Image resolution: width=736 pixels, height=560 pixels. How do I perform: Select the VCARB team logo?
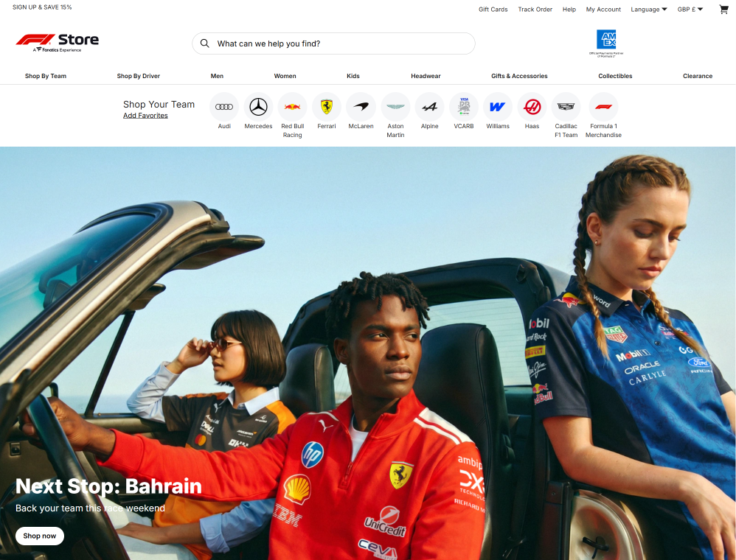(464, 107)
